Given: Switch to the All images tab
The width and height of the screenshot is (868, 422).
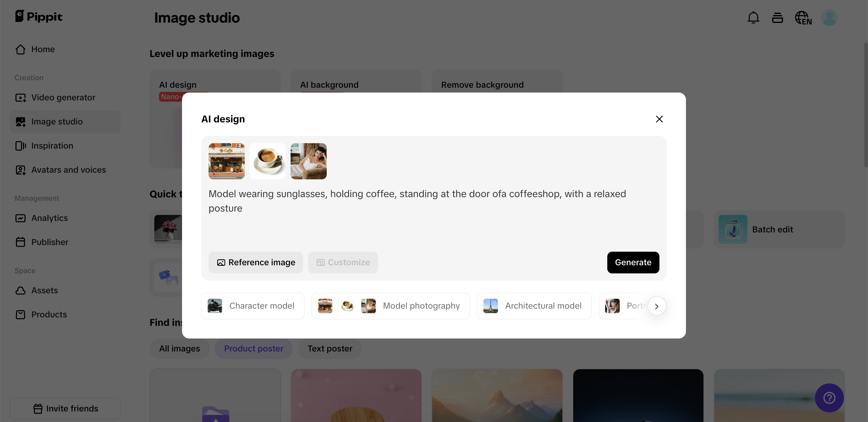Looking at the screenshot, I should pos(179,348).
